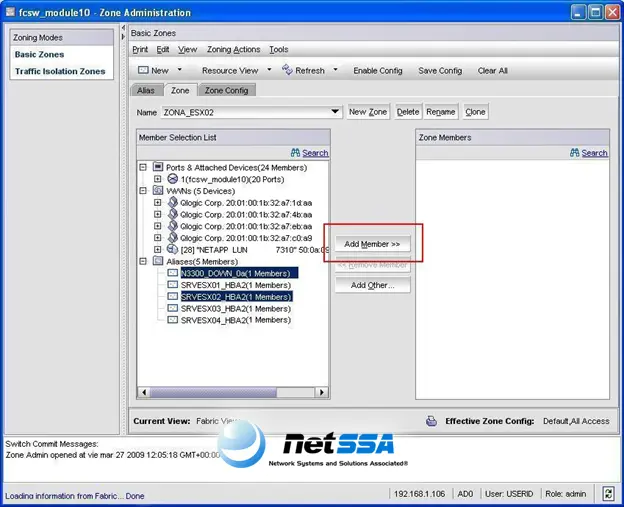This screenshot has width=624, height=507.
Task: Switch to the Zone Config tab
Action: click(x=226, y=90)
